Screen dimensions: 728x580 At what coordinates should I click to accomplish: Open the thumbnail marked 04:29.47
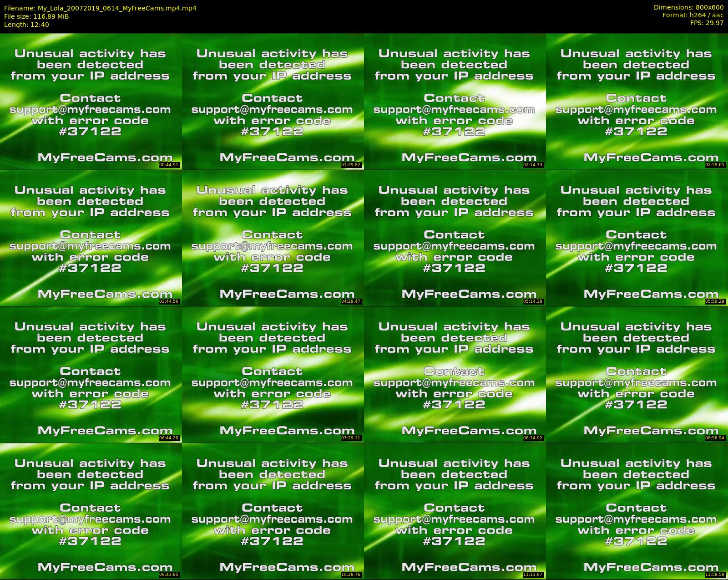(273, 238)
